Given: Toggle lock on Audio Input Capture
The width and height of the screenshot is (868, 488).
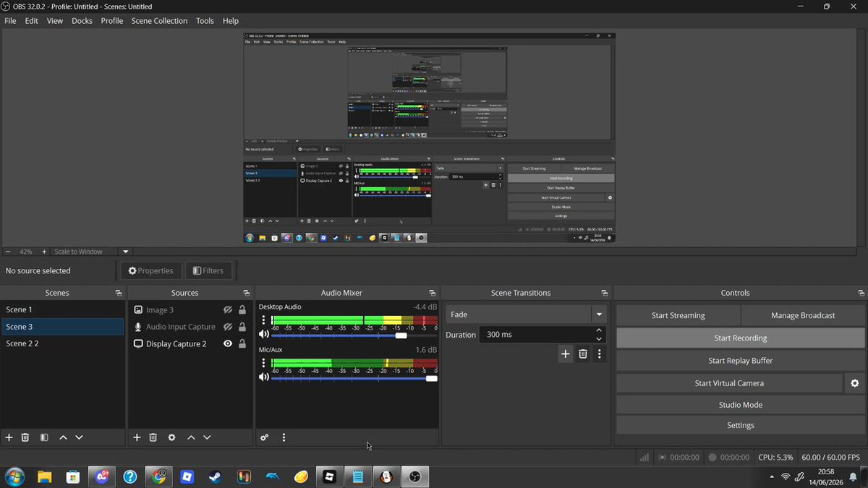Looking at the screenshot, I should click(242, 327).
